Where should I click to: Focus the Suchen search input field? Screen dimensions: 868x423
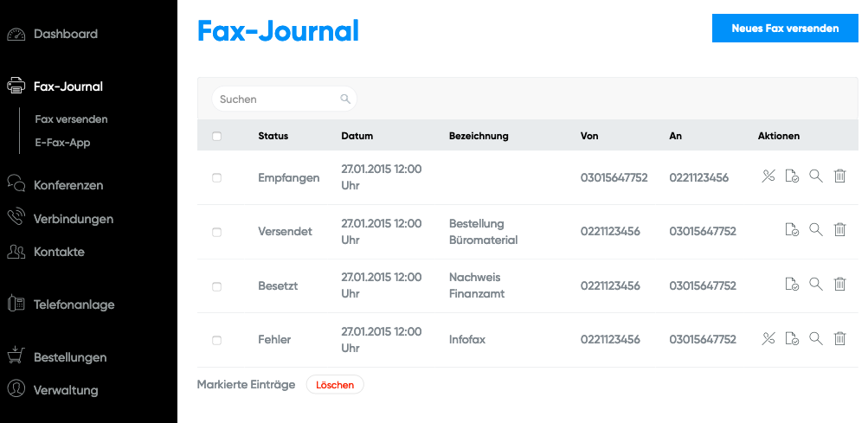coord(277,99)
